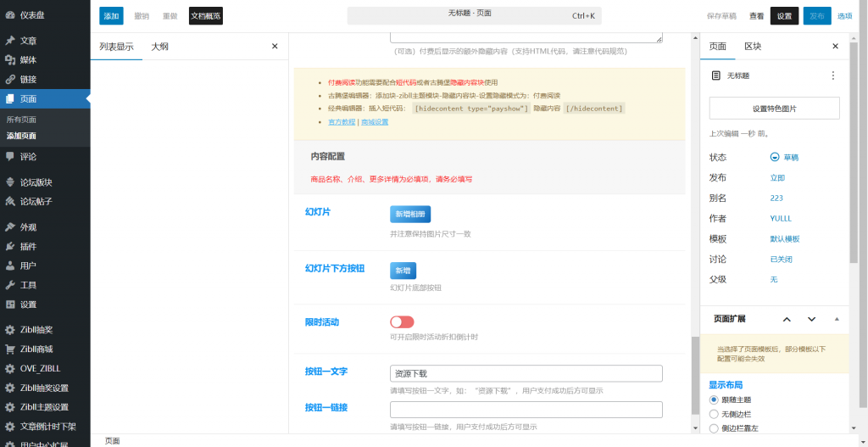The image size is (868, 447).
Task: Switch to the 页面 settings tab
Action: pyautogui.click(x=717, y=47)
